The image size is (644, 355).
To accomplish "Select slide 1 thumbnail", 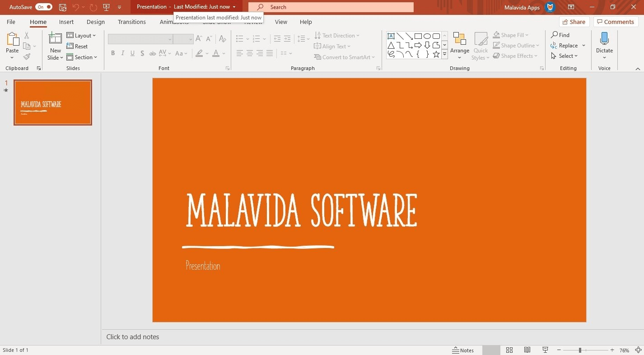I will tap(53, 103).
